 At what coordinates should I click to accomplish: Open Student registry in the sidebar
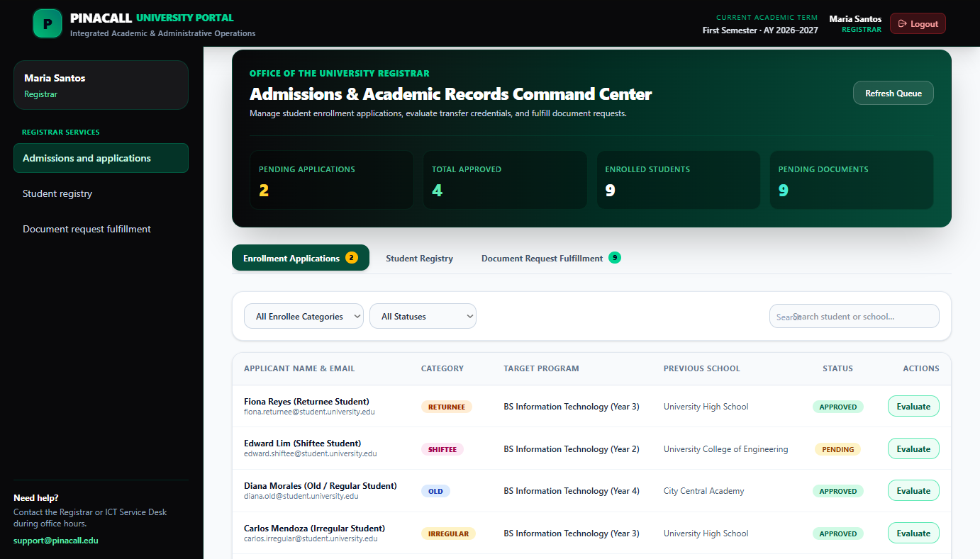101,193
